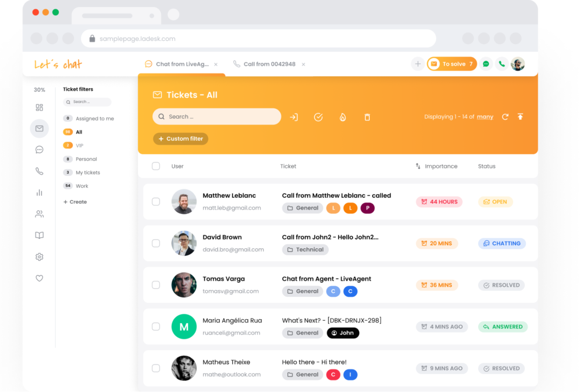The width and height of the screenshot is (588, 392).
Task: Mark tickets as spam with flame icon
Action: pyautogui.click(x=342, y=117)
